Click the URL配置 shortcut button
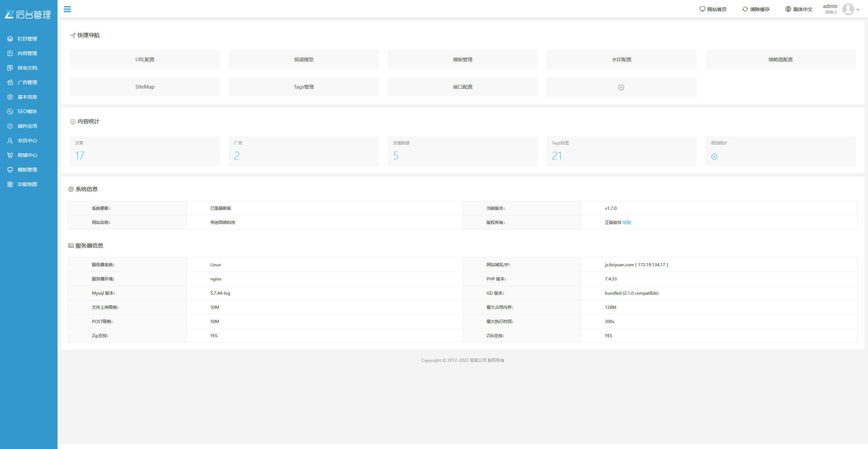Screen dimensions: 868x449 (145, 60)
